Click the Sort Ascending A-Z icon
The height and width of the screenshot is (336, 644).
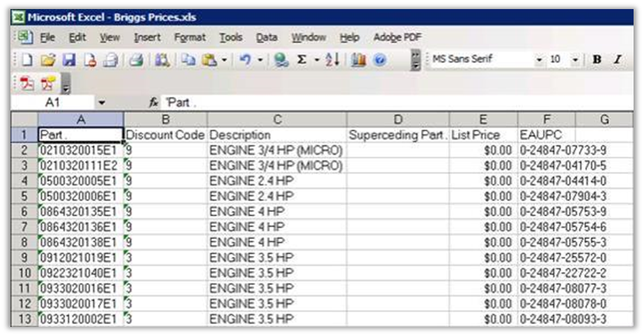[332, 61]
